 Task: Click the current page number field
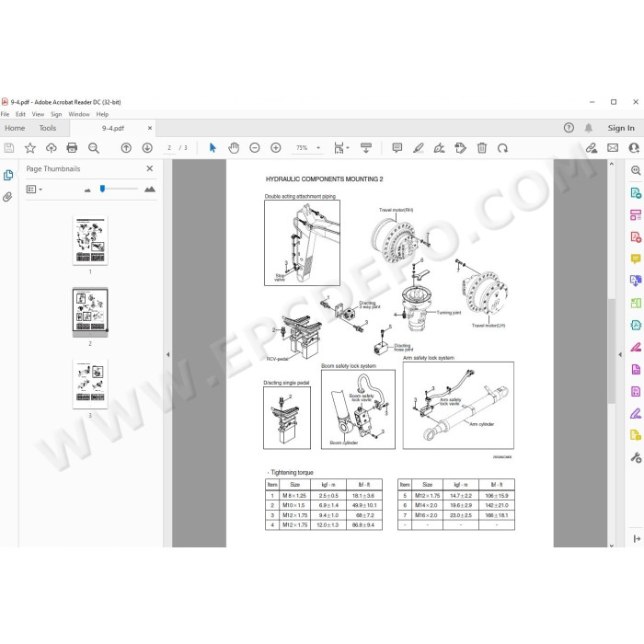169,148
